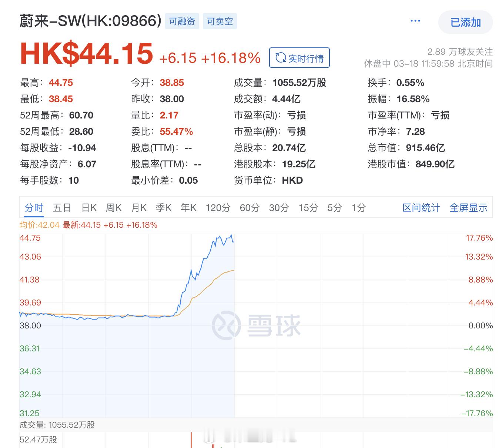Open 全屏显示 fullscreen chart
Screen dimensions: 499x448
468,208
